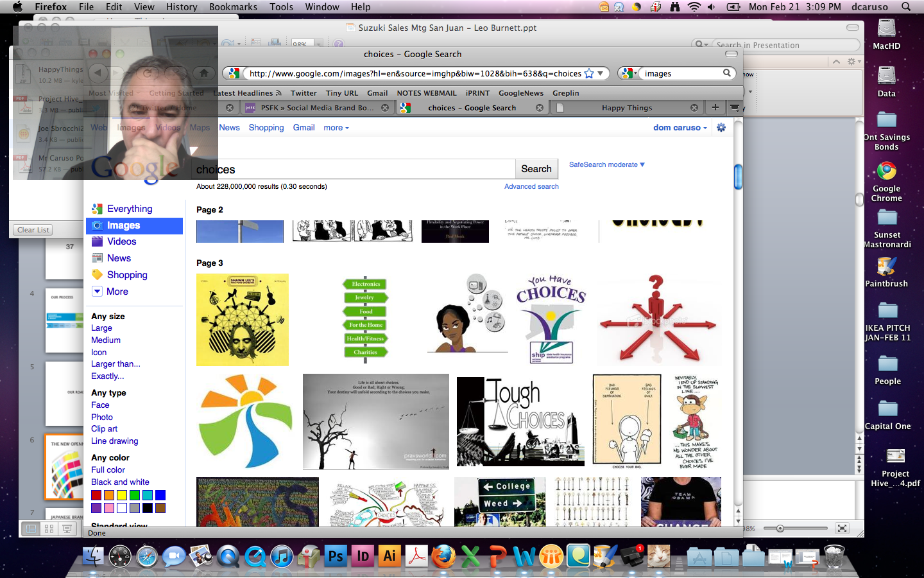Viewport: 924px width, 578px height.
Task: Expand the SafeSearch moderate dropdown
Action: coord(606,165)
